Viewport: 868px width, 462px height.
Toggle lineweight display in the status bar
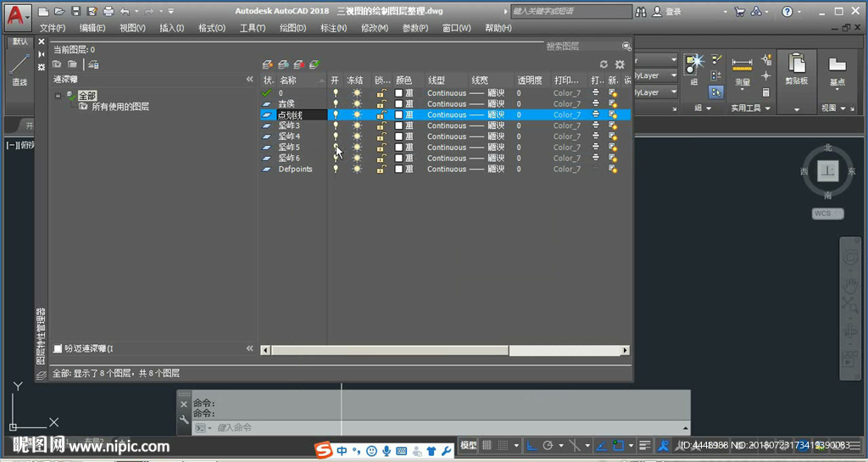[644, 445]
